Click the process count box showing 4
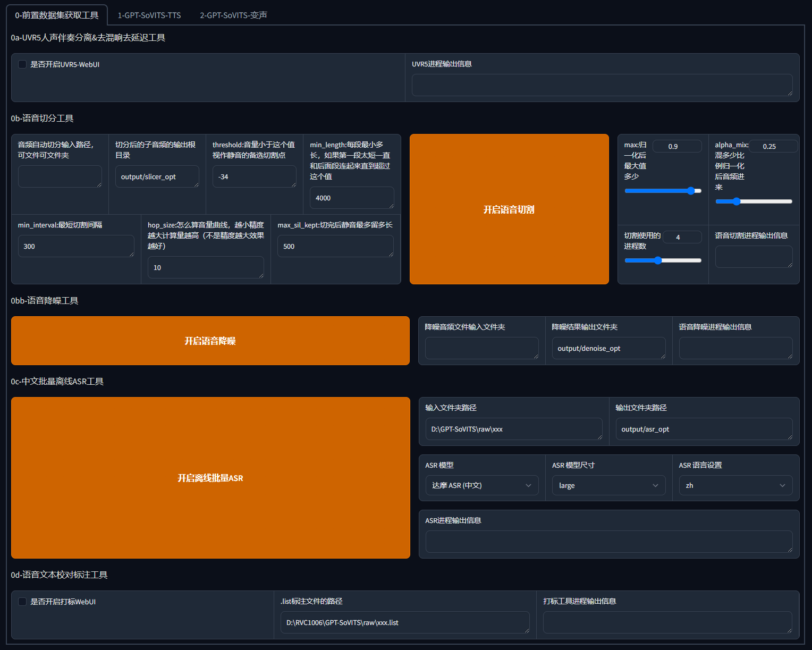 (x=682, y=237)
